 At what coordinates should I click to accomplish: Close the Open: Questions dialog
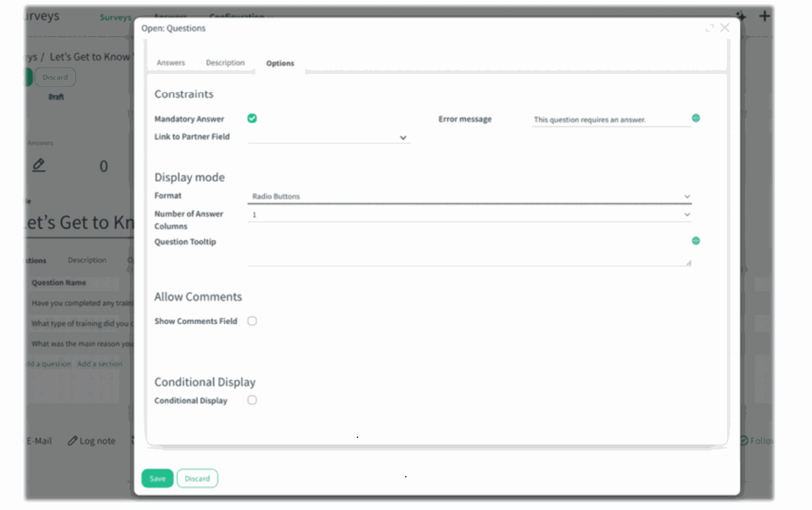pyautogui.click(x=725, y=28)
